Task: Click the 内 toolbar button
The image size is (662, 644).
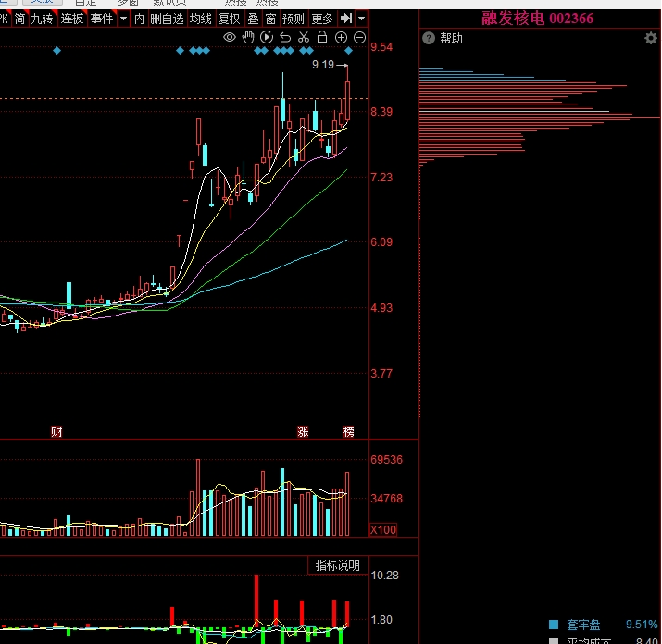Action: click(139, 19)
